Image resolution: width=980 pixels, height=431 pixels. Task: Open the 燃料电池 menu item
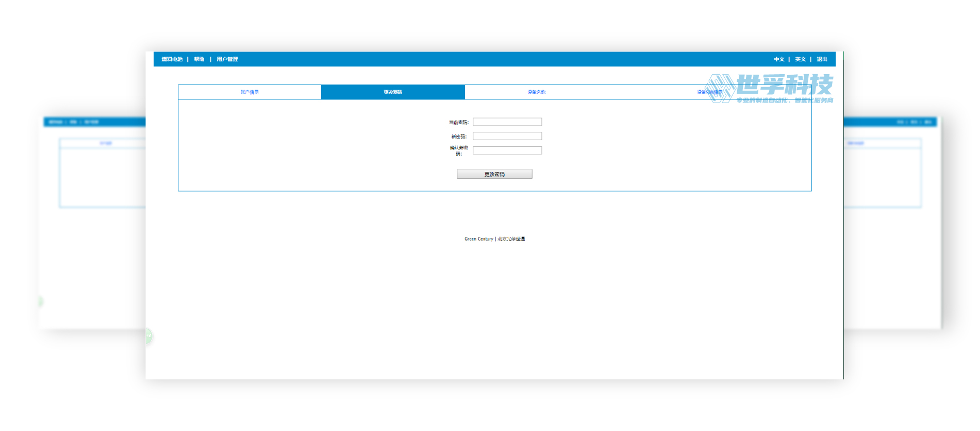172,59
